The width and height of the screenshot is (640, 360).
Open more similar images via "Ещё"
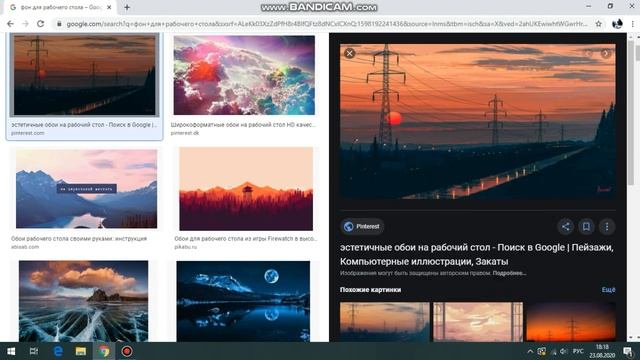[608, 289]
